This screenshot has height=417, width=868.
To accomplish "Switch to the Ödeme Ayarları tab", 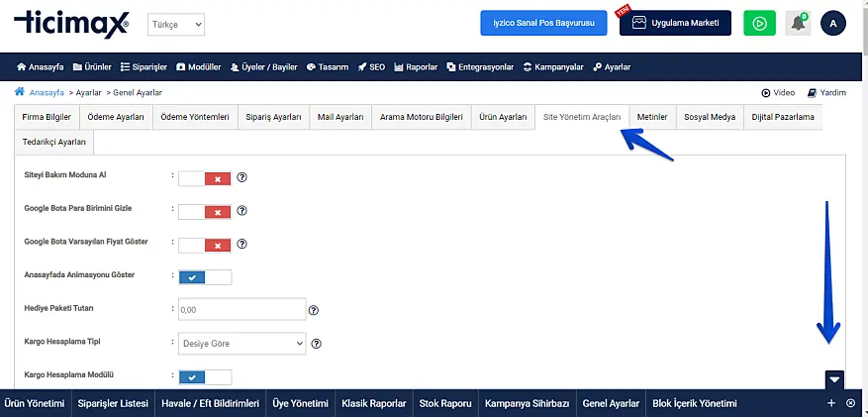I will (116, 118).
